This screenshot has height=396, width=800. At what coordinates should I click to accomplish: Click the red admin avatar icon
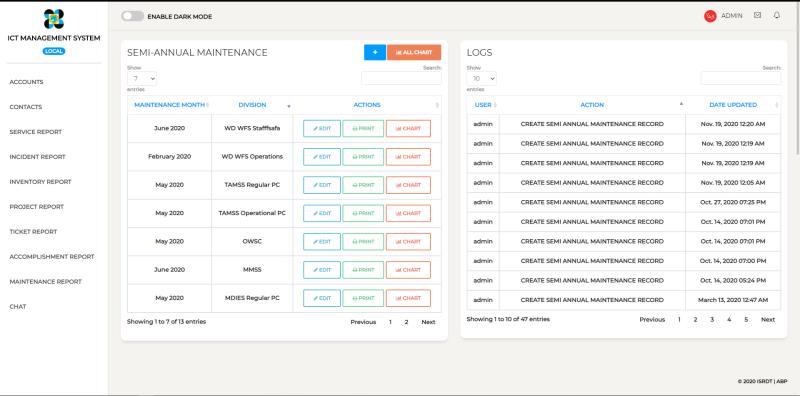coord(710,16)
